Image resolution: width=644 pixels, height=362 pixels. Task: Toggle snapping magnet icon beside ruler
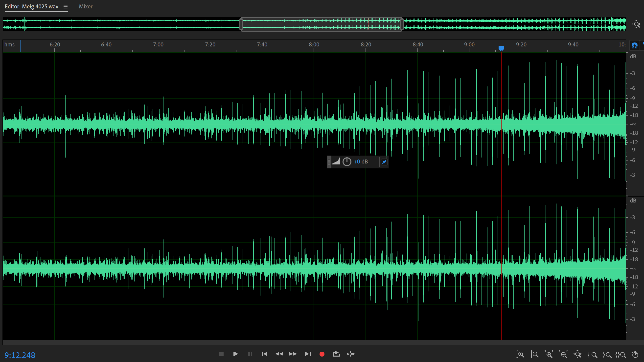(x=634, y=45)
